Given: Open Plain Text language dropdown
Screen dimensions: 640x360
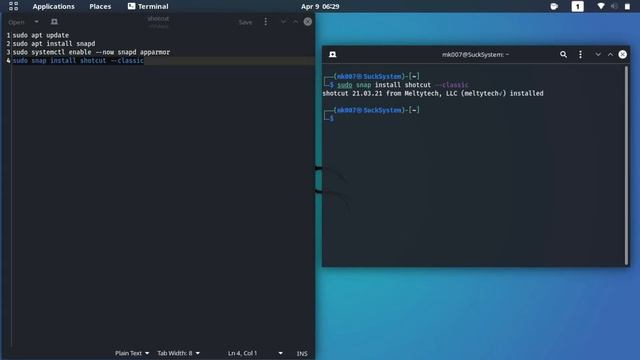Looking at the screenshot, I should pos(132,353).
